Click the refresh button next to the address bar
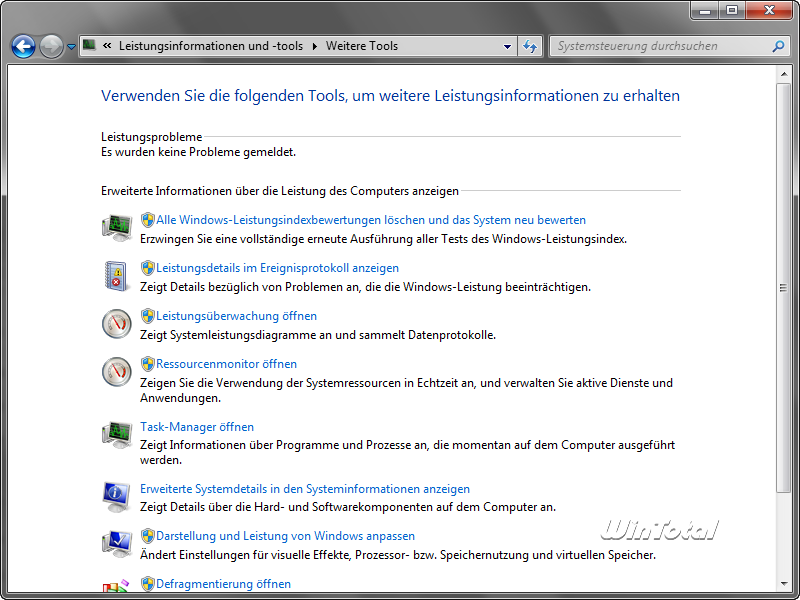The width and height of the screenshot is (800, 600). [x=530, y=46]
